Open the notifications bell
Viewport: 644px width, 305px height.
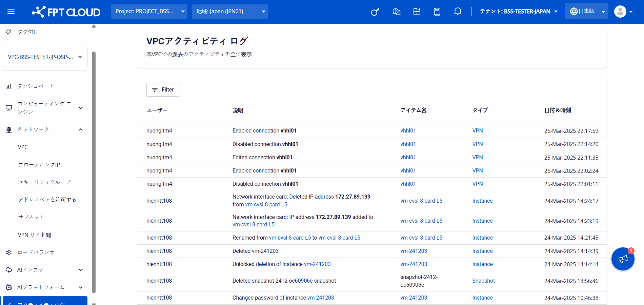(x=458, y=12)
